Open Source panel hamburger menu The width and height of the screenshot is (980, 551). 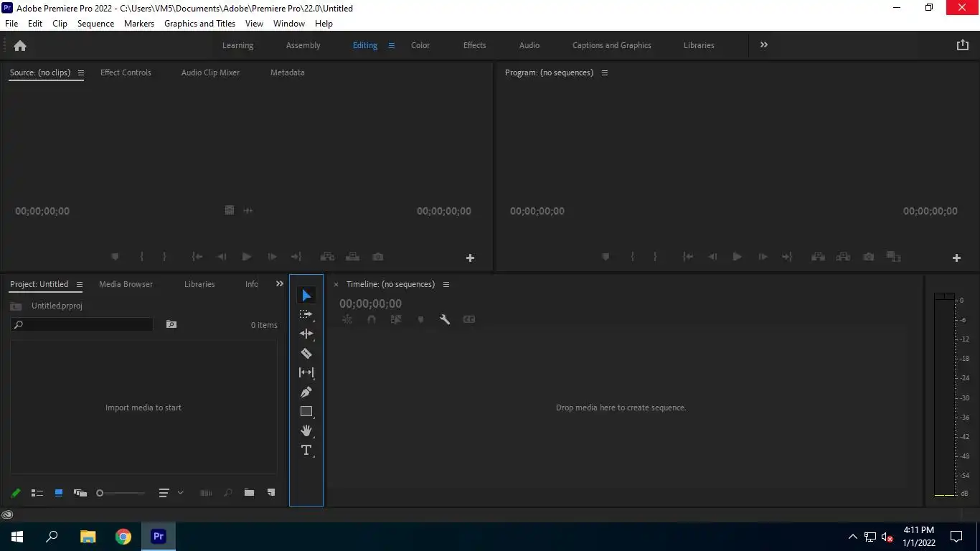[x=81, y=73]
